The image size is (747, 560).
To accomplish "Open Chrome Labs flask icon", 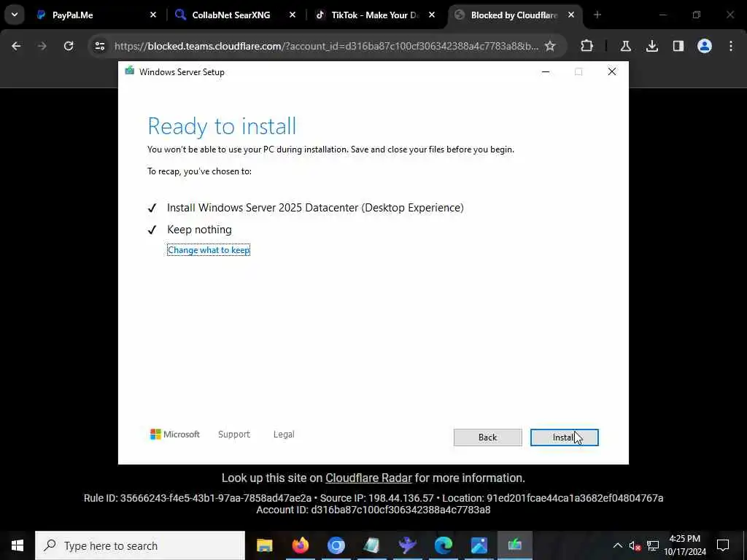I will (625, 46).
